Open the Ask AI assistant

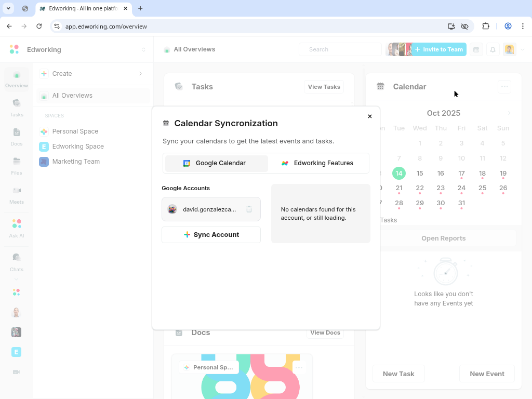pyautogui.click(x=17, y=228)
